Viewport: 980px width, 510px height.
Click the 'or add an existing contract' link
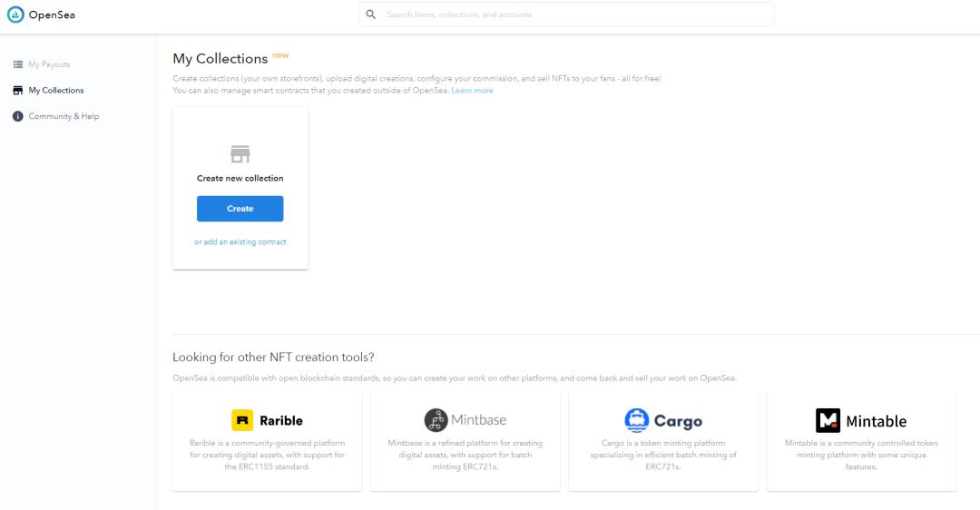tap(240, 242)
